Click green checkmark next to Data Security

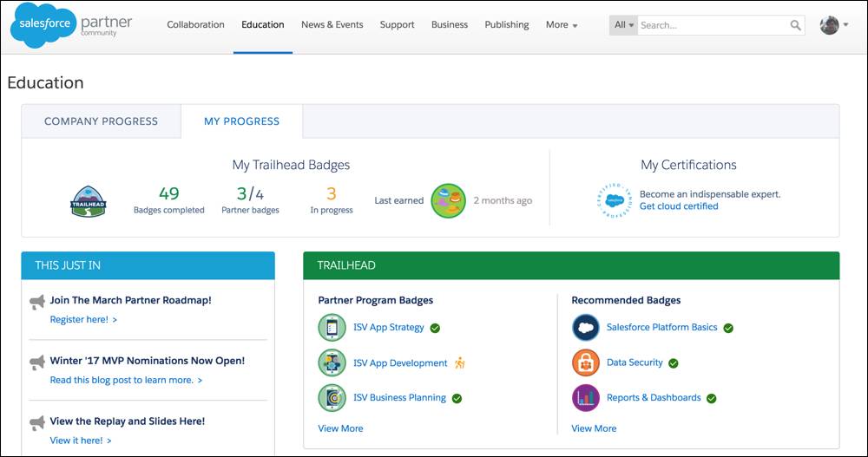click(674, 363)
